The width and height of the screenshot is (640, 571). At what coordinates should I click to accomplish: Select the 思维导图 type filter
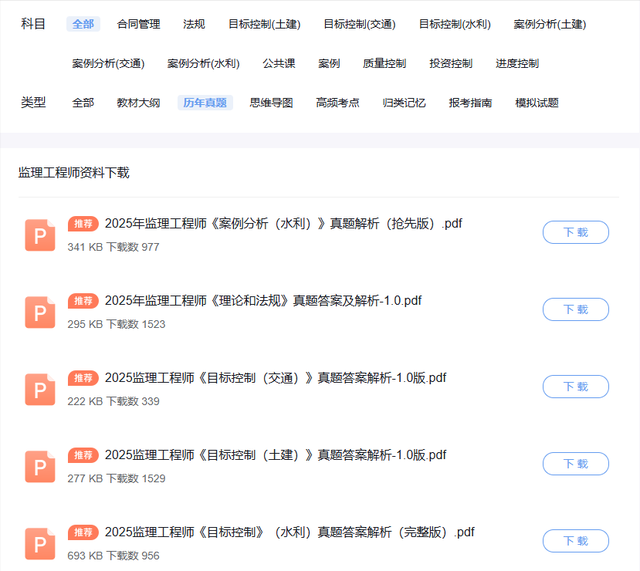(271, 102)
